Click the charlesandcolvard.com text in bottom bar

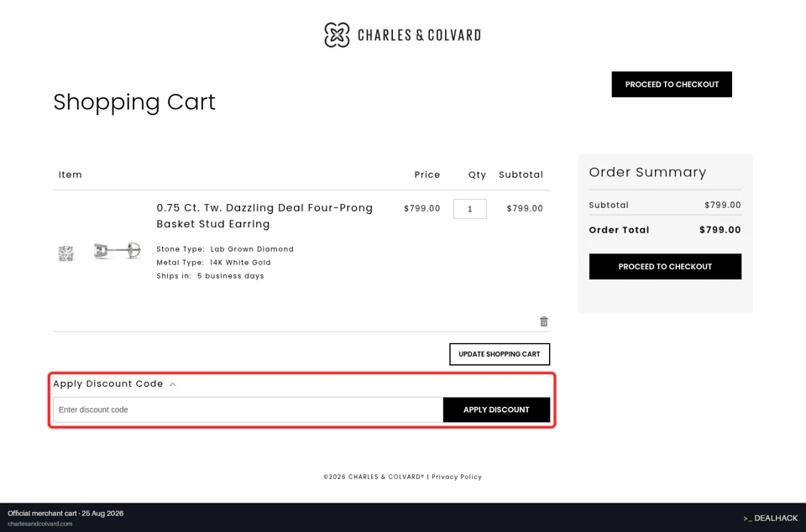pyautogui.click(x=39, y=524)
